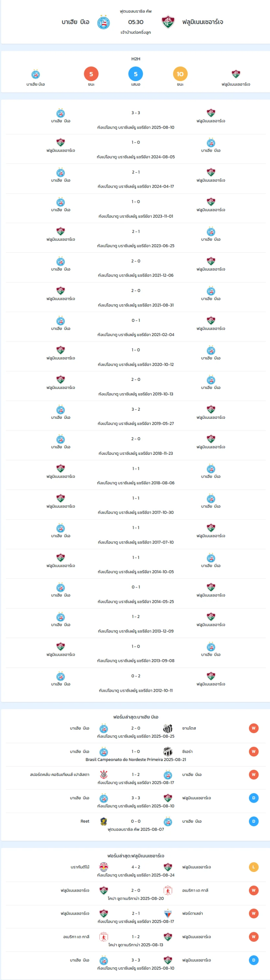Viewport: 270px width, 980px height.
Task: Click the Fortaleza crest in Fluminense form
Action: click(168, 913)
